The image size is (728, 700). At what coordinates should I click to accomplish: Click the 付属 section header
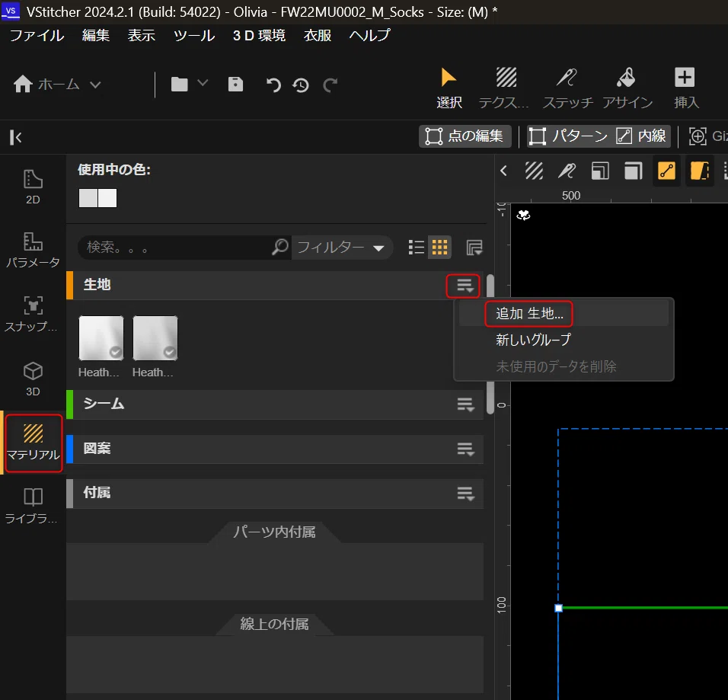[275, 494]
